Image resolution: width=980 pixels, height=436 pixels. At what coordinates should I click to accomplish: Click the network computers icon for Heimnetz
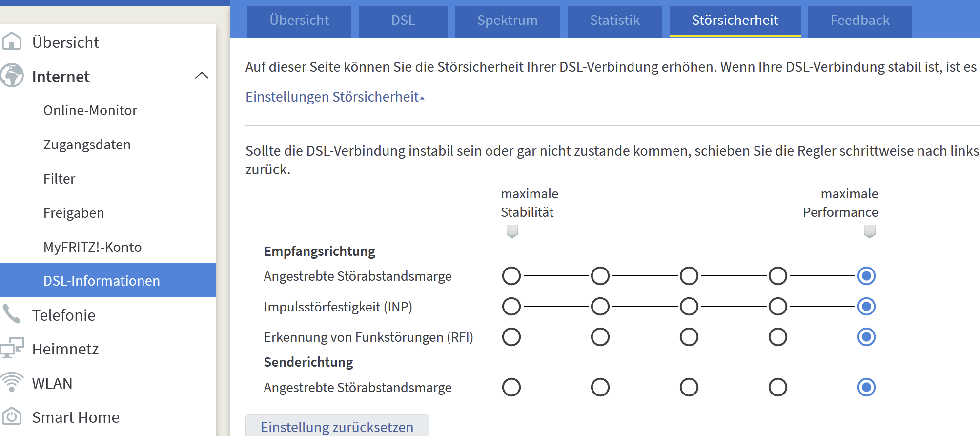point(12,349)
